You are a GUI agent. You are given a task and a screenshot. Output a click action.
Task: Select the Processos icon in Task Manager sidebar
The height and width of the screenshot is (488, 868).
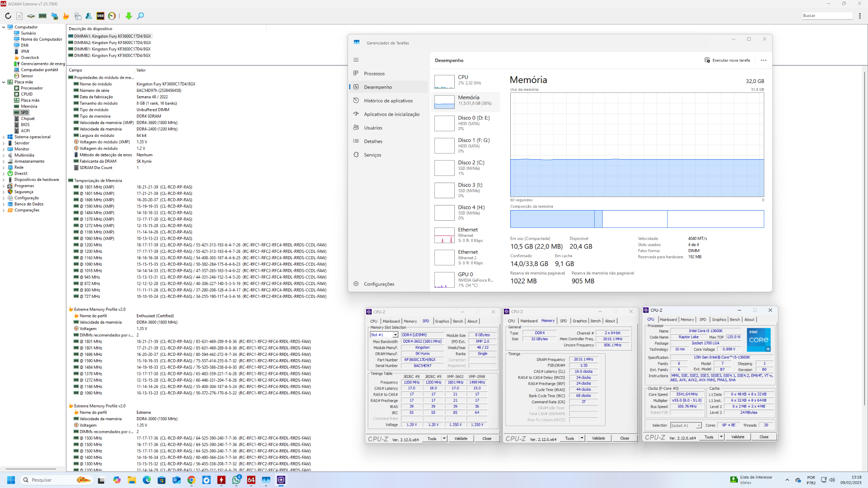click(356, 73)
